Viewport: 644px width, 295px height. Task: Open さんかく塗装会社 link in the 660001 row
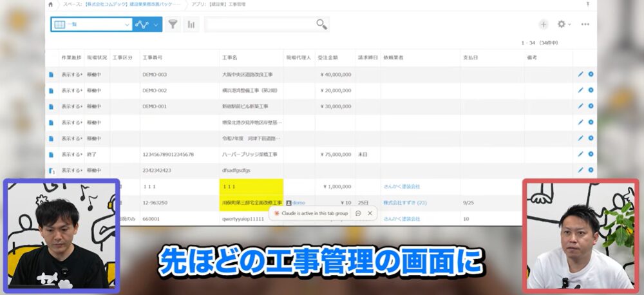(402, 219)
